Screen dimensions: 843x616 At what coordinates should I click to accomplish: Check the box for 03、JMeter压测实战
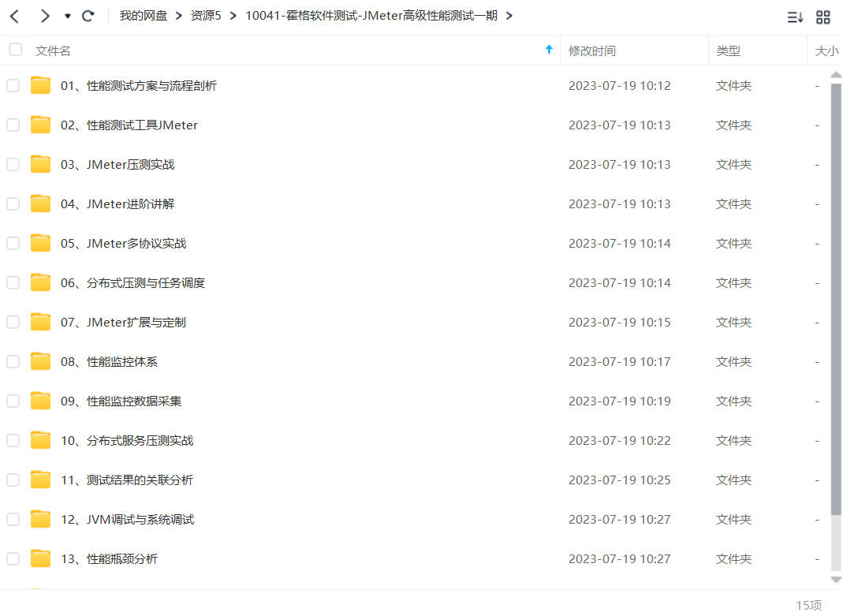(13, 164)
